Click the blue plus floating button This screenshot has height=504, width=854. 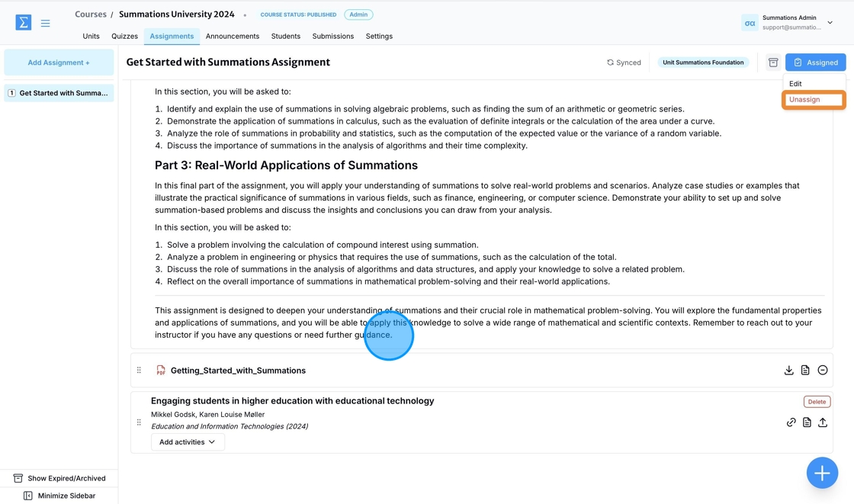822,473
